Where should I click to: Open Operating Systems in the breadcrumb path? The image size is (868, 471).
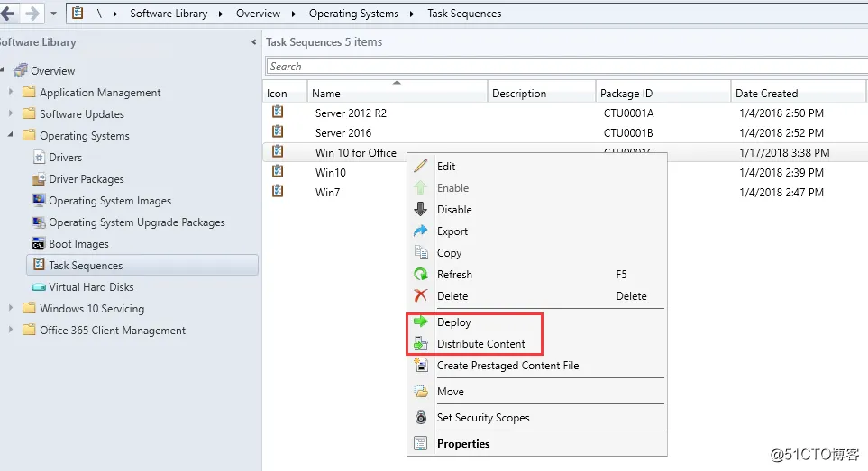point(353,14)
